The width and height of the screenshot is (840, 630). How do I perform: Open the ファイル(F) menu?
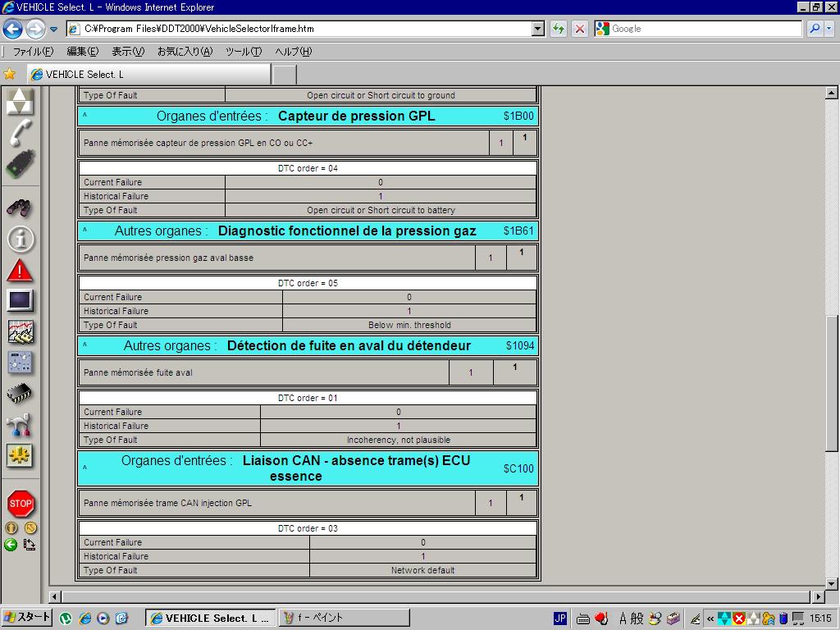click(33, 52)
